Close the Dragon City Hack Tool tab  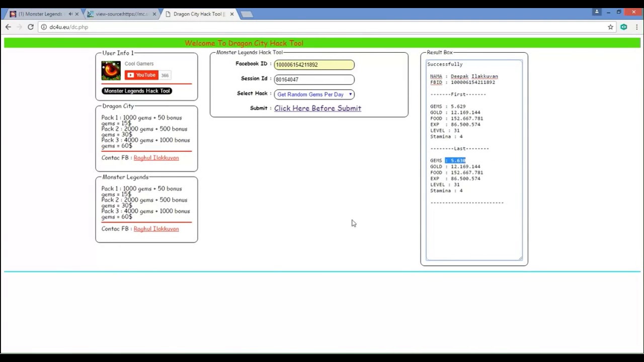(x=232, y=14)
